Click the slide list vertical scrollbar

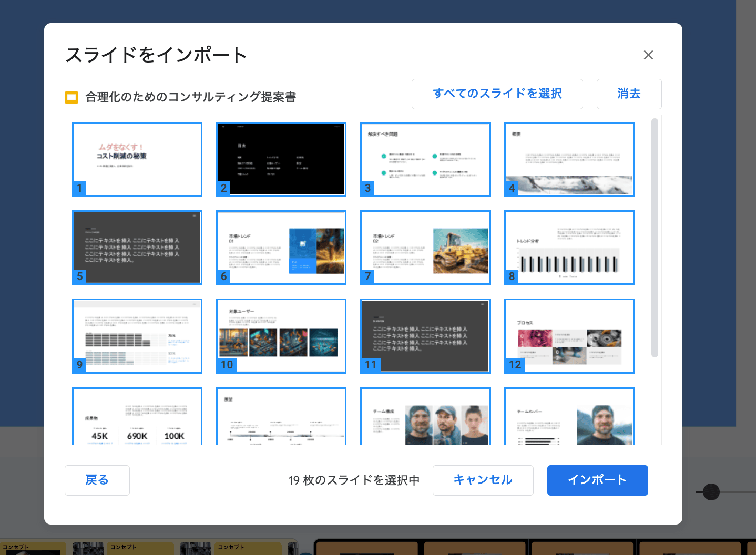(655, 238)
